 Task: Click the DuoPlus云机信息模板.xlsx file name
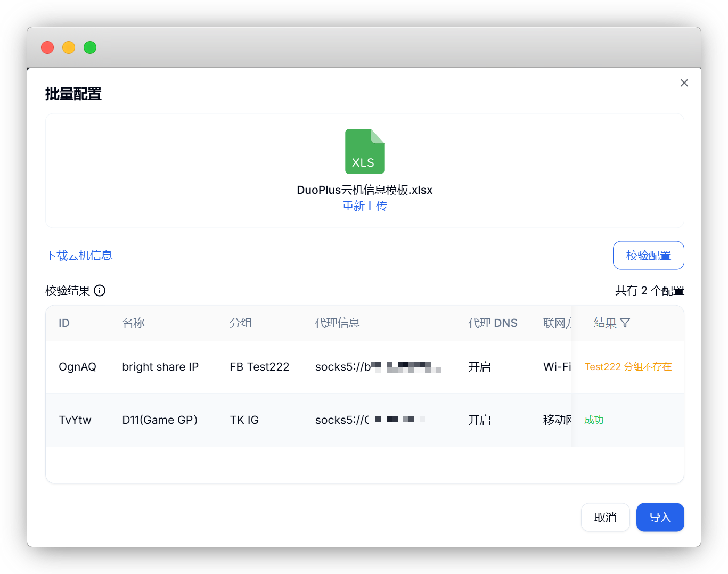364,190
